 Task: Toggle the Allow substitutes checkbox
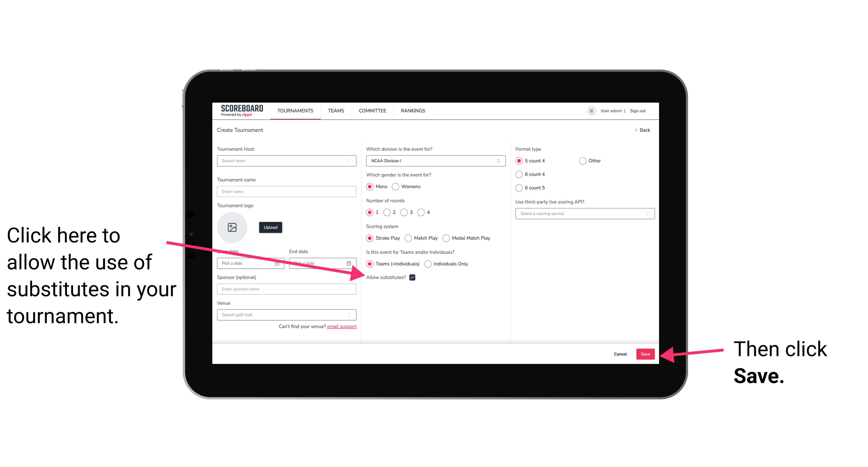[x=414, y=277]
